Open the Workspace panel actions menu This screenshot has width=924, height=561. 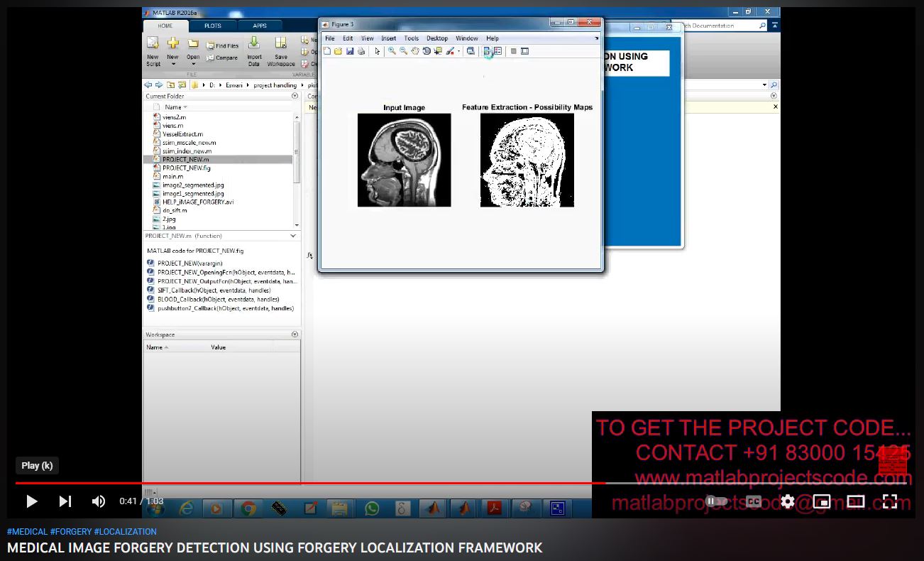(295, 334)
